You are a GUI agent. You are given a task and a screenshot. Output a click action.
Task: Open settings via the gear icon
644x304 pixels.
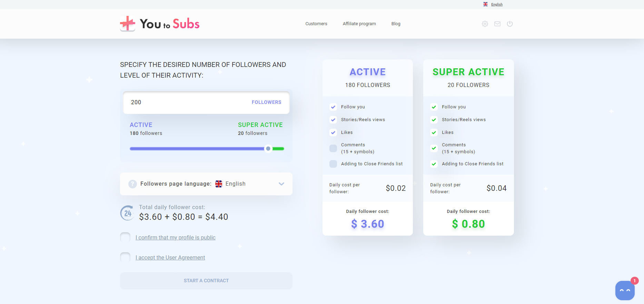pos(485,24)
